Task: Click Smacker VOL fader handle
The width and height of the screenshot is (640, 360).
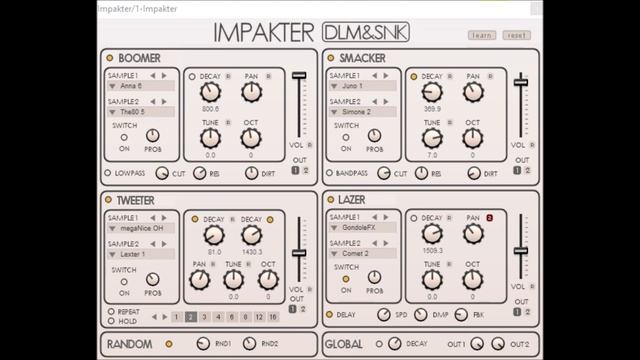Action: pos(521,82)
